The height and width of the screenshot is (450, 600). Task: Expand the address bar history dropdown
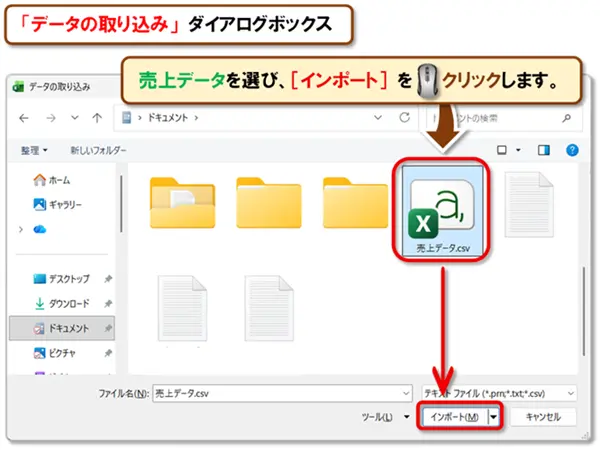(378, 117)
